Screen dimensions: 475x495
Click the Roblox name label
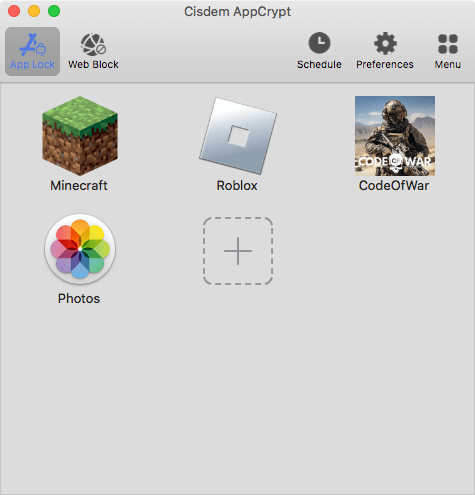pos(237,186)
